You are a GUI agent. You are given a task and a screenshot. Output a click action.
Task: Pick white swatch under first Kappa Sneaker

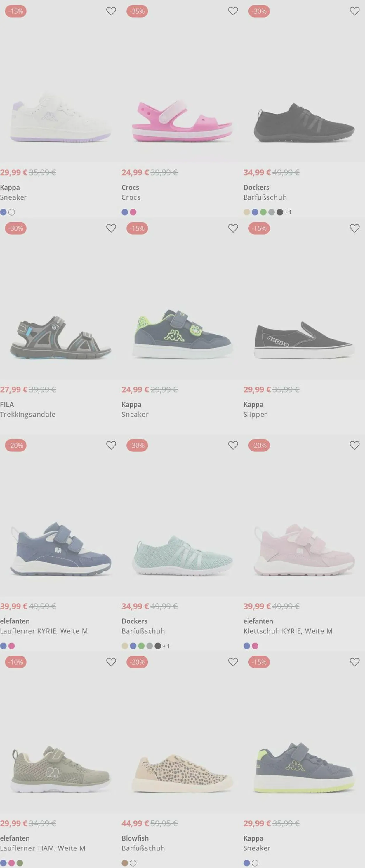pyautogui.click(x=11, y=212)
